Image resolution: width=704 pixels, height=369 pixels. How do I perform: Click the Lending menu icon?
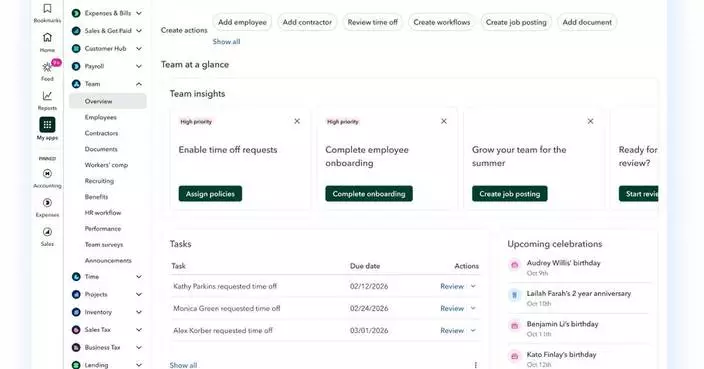(76, 365)
